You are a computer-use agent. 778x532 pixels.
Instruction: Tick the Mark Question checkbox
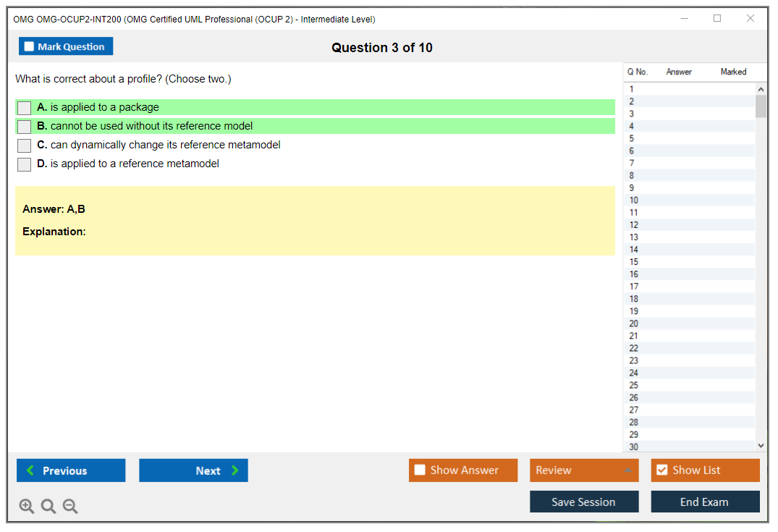[30, 47]
